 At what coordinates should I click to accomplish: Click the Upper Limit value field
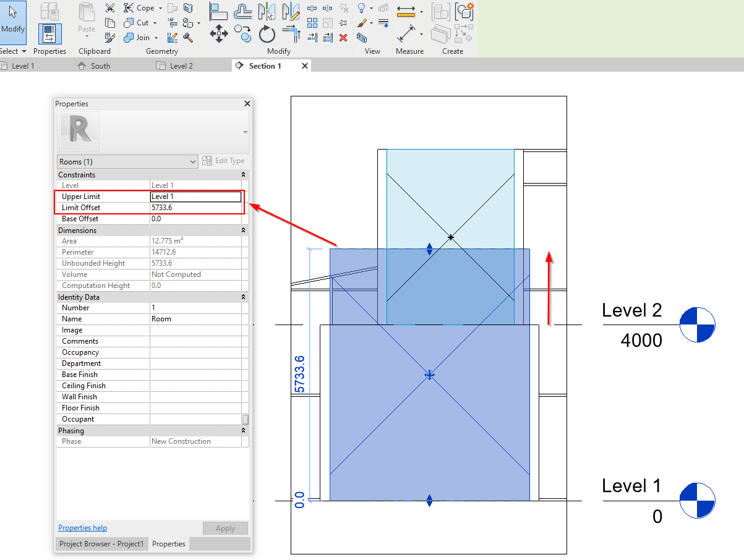(196, 196)
